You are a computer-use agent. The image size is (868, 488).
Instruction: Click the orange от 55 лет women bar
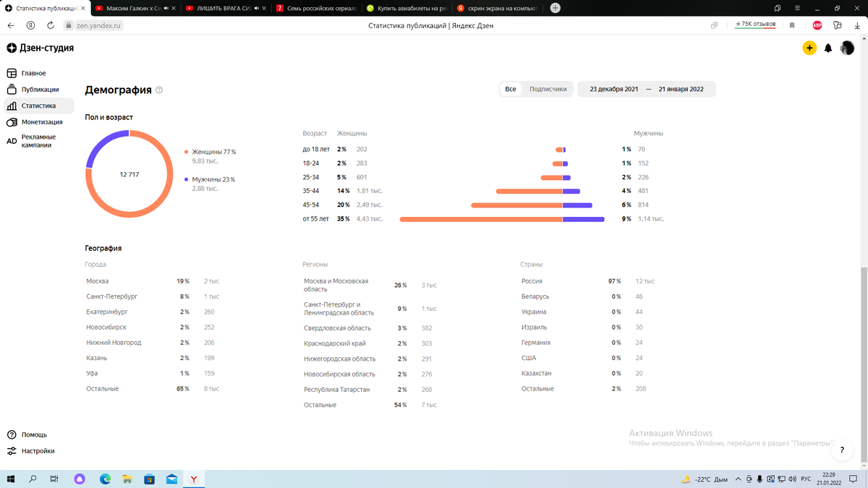[x=481, y=219]
